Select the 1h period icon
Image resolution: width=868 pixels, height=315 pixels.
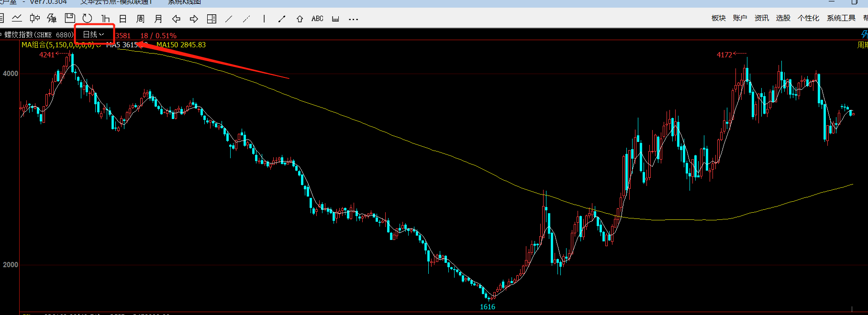pos(105,19)
